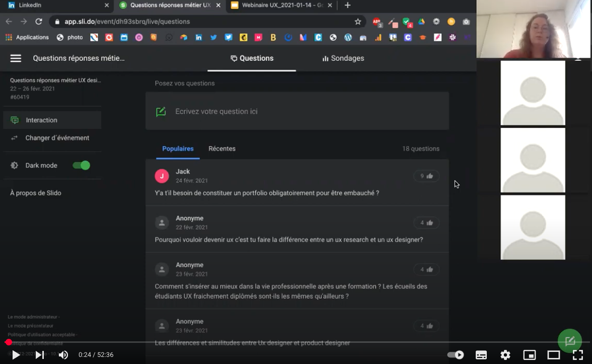Upvote the question about s'insérer dans la vie professionnelle
Screen dimensions: 592x364
(x=426, y=269)
